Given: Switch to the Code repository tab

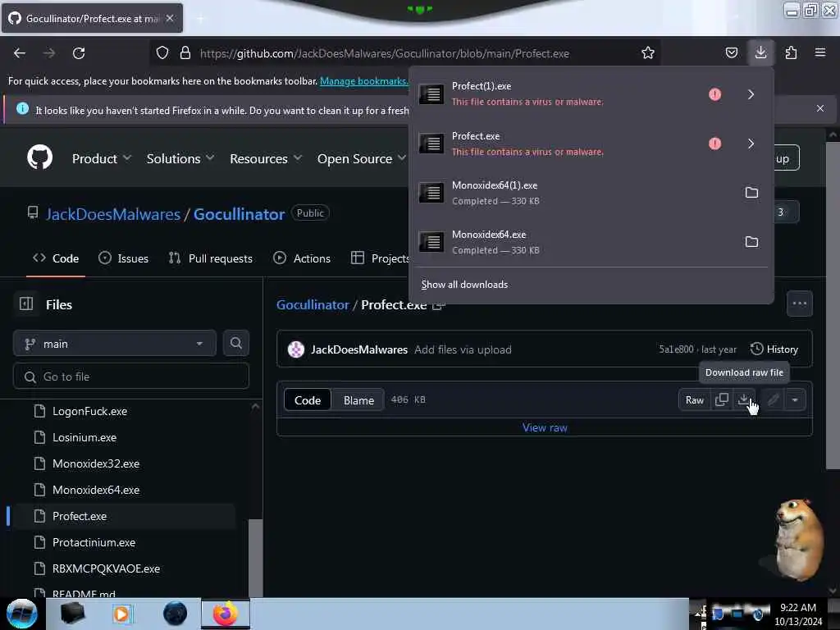Looking at the screenshot, I should coord(56,258).
